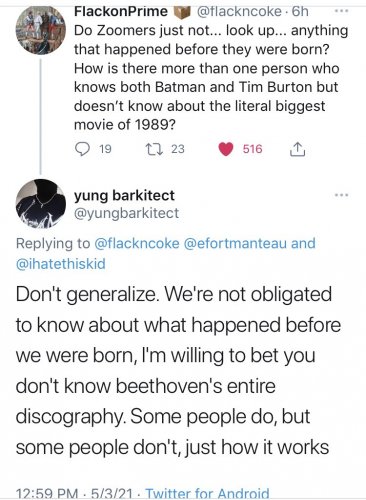Open the @ihatethiskid mention
This screenshot has width=366, height=500.
61,264
